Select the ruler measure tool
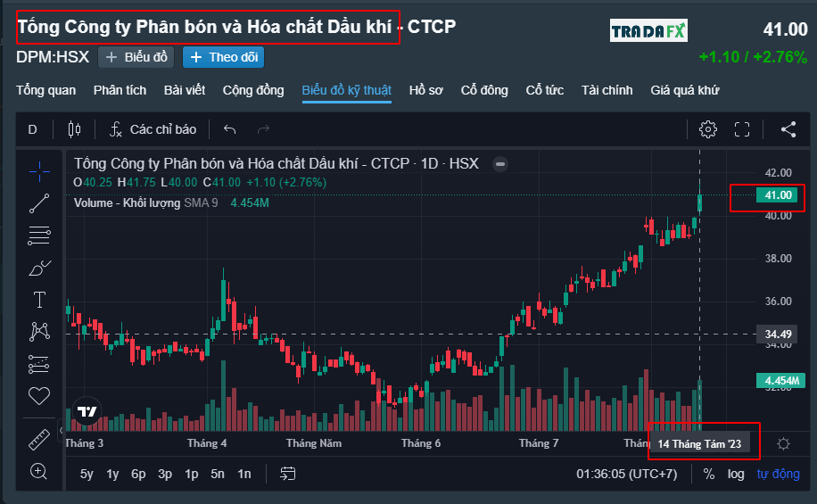817x504 pixels. 39,440
